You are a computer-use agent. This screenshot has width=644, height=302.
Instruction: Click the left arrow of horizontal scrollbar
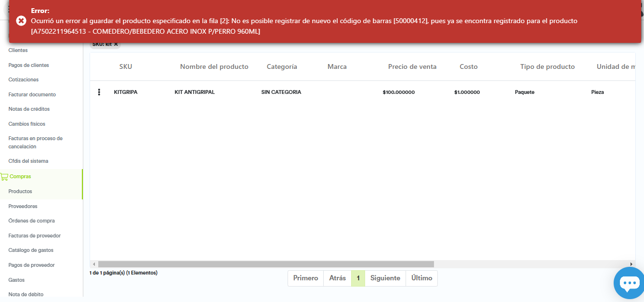[x=94, y=264]
